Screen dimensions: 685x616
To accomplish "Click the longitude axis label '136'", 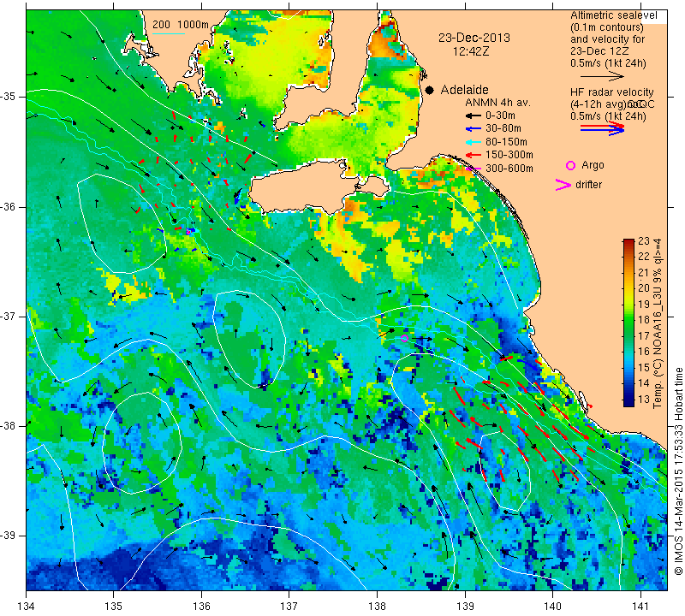I will pyautogui.click(x=202, y=607).
